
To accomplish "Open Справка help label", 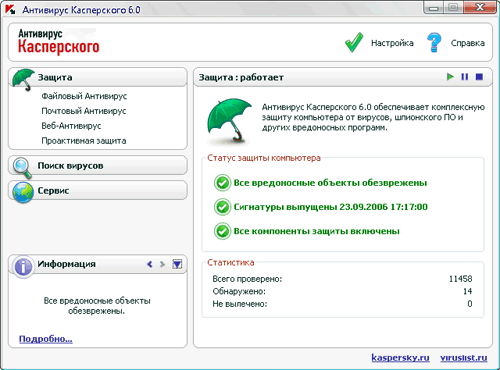I will click(x=468, y=43).
